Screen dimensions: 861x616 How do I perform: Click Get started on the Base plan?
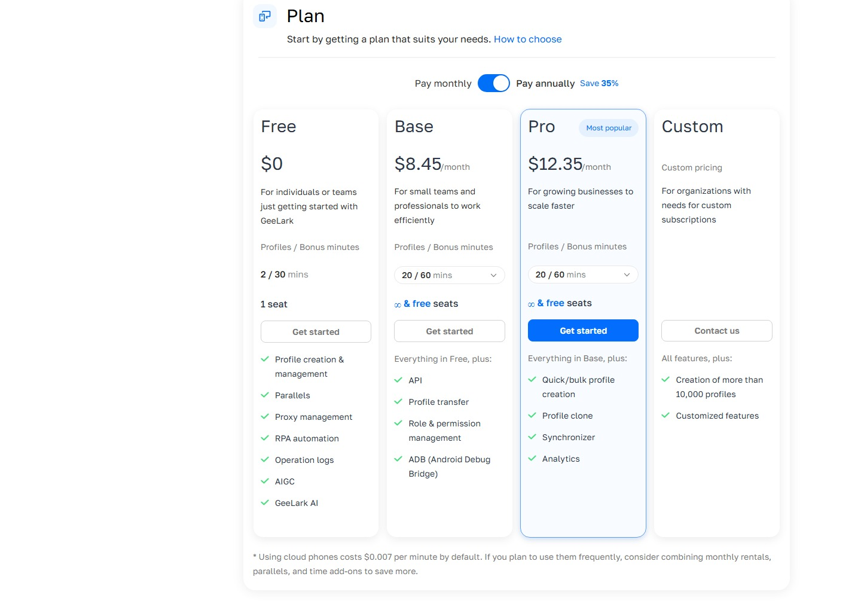click(x=450, y=331)
